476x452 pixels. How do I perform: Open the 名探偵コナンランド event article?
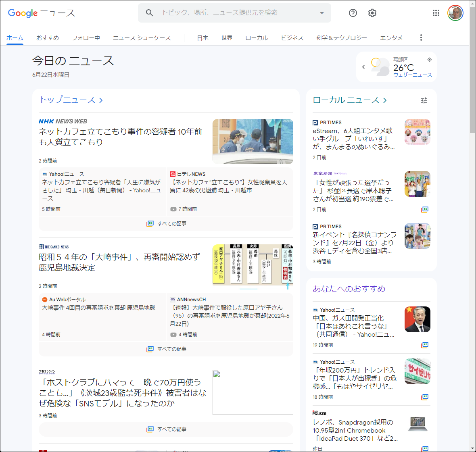point(355,243)
